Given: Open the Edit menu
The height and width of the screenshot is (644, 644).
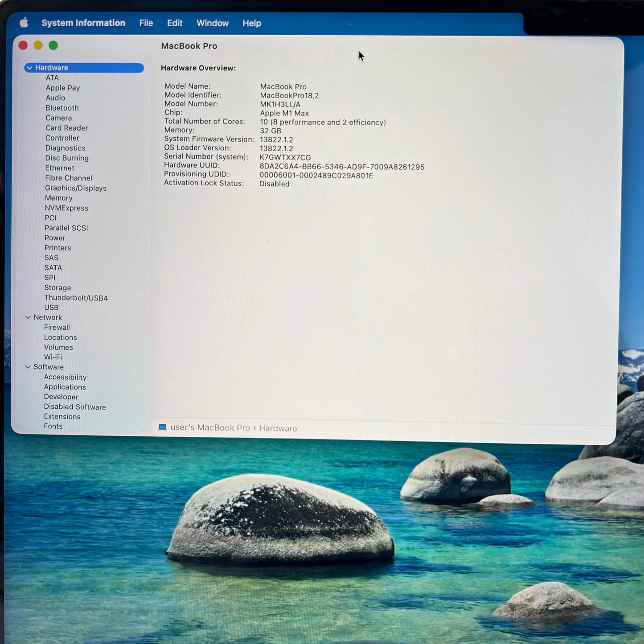Looking at the screenshot, I should coord(175,23).
